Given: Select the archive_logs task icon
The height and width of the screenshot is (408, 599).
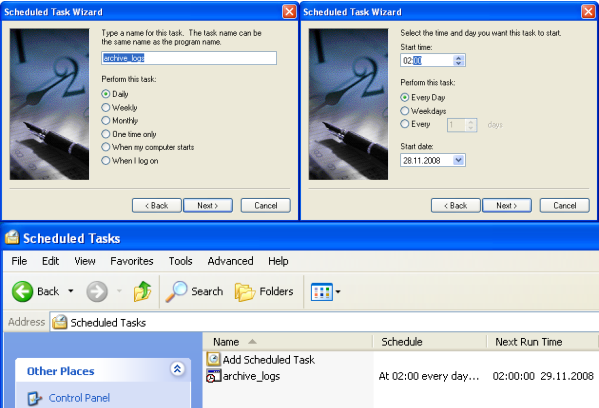Looking at the screenshot, I should pyautogui.click(x=214, y=376).
